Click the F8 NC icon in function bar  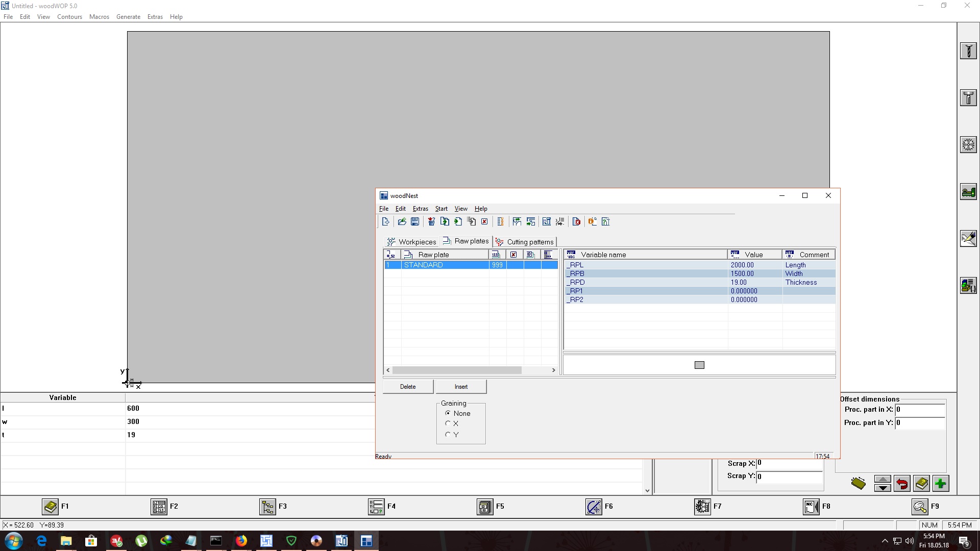point(811,507)
